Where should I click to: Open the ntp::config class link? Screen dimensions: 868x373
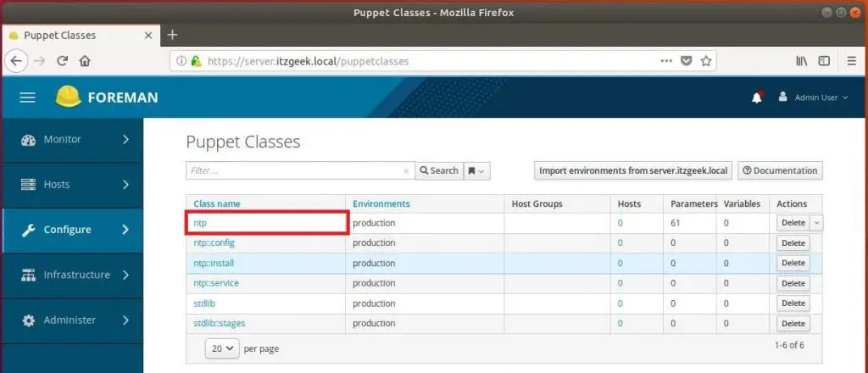click(x=214, y=243)
